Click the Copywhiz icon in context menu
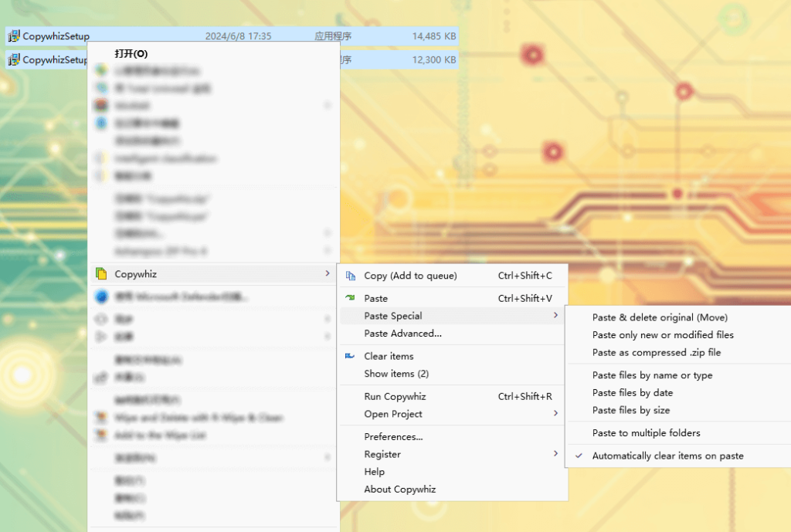 101,274
